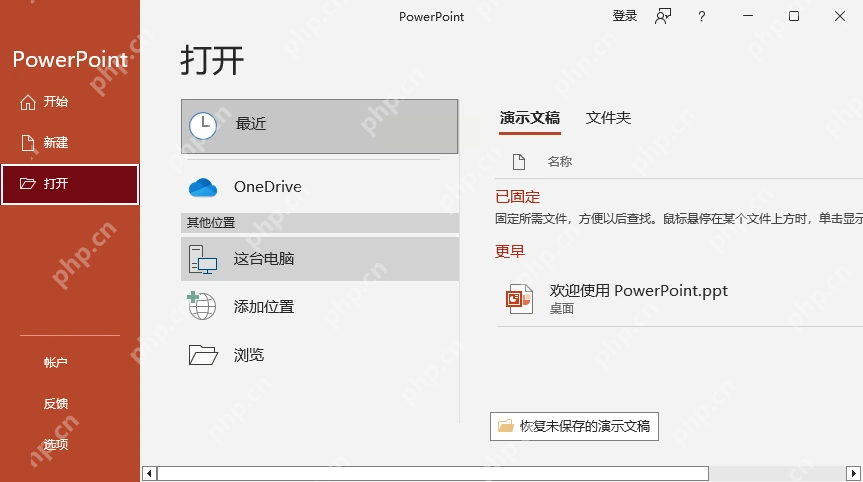
Task: Select 这台电脑 location
Action: click(319, 259)
